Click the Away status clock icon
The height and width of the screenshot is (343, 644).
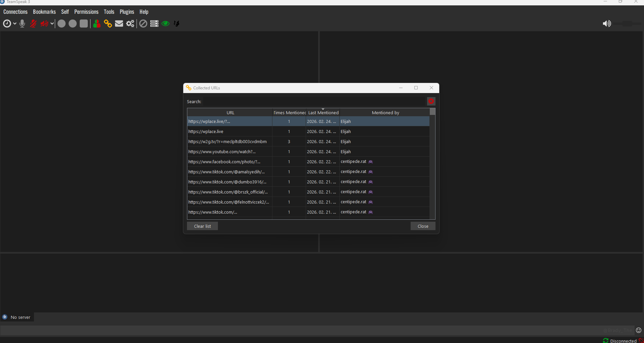7,24
